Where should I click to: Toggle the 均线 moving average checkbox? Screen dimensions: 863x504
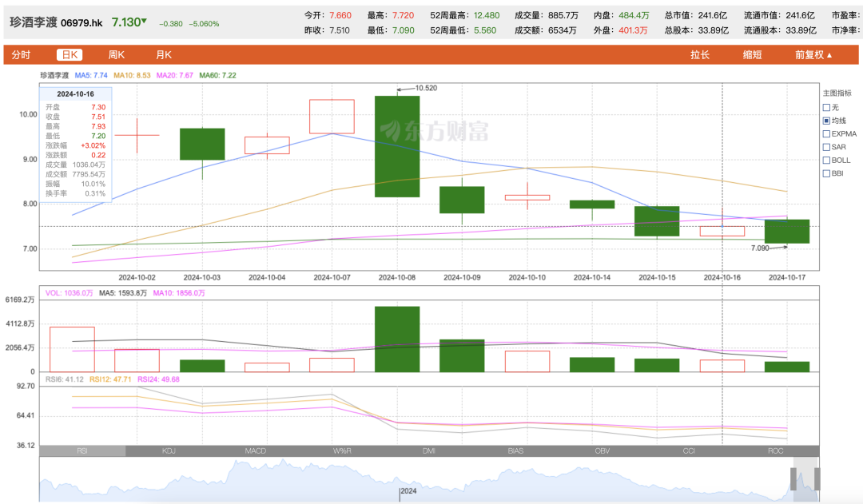click(826, 121)
